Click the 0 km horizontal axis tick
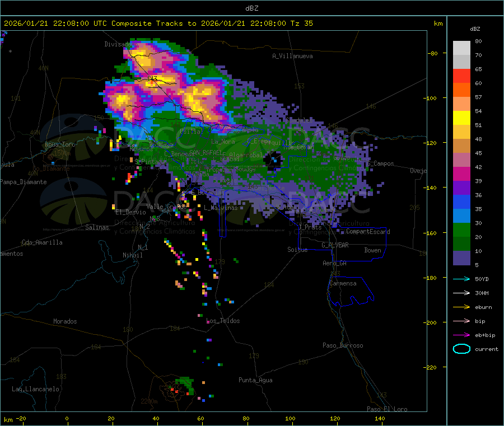 coord(67,418)
